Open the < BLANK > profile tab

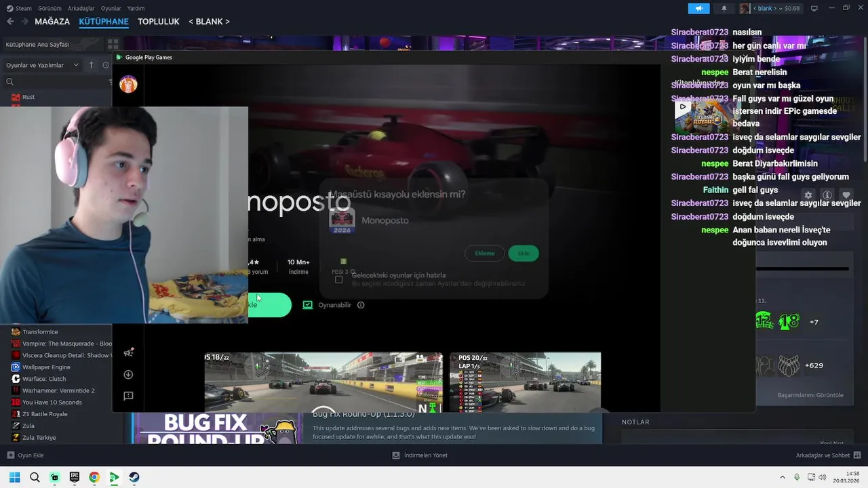click(209, 21)
